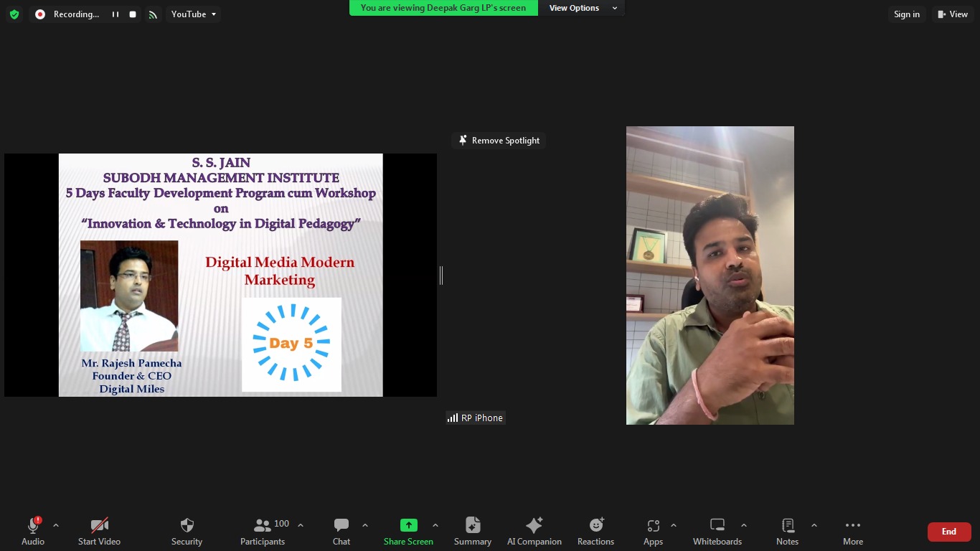Launch the AI Companion

534,531
